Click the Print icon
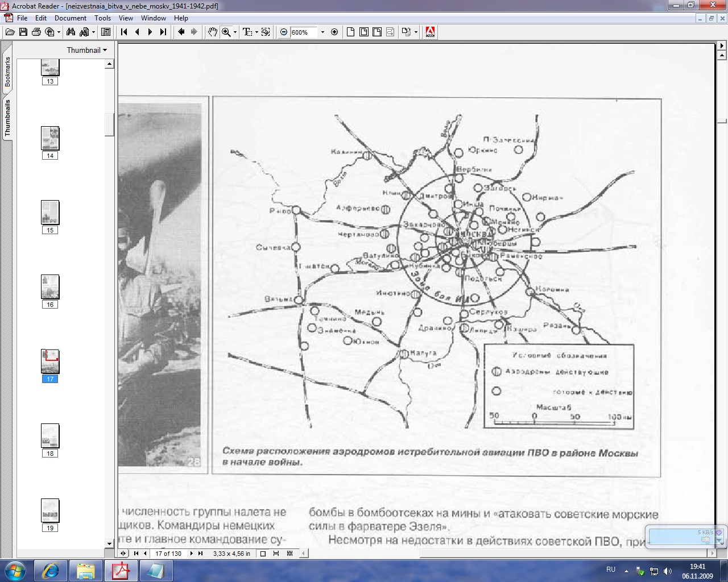728x582 pixels. pyautogui.click(x=36, y=32)
